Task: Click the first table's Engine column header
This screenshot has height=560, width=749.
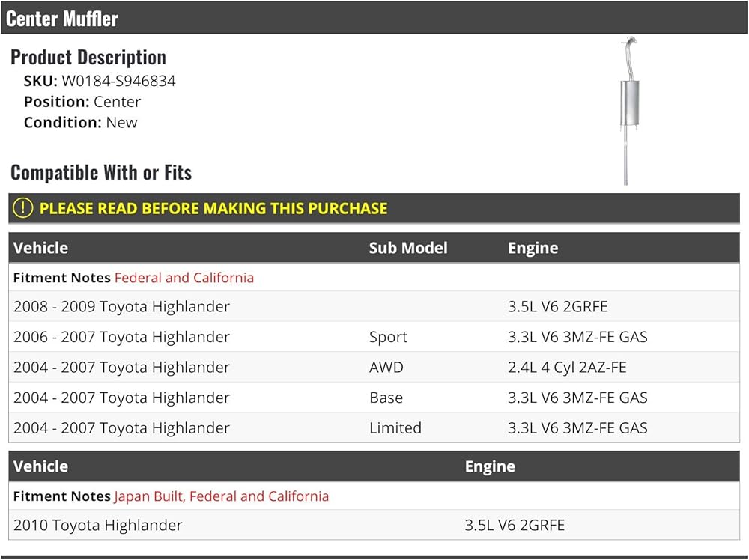Action: click(x=533, y=249)
